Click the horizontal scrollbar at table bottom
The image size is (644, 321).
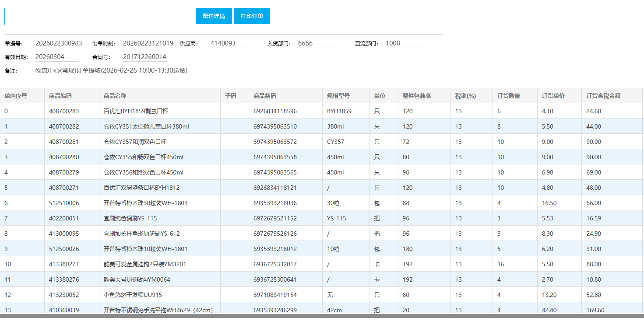(x=322, y=316)
